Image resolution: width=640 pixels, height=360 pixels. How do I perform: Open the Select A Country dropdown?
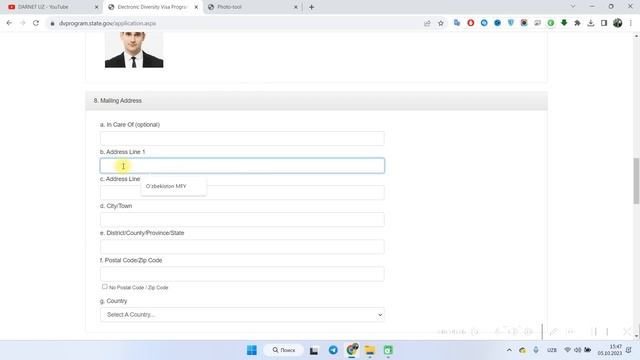click(242, 315)
